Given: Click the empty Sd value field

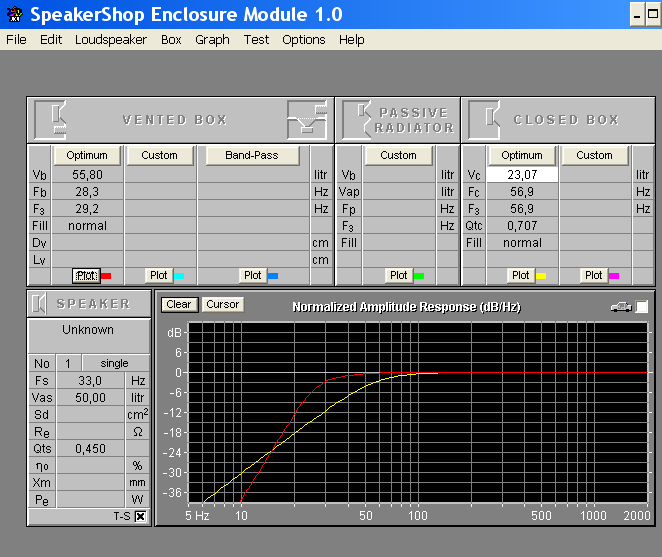Looking at the screenshot, I should pyautogui.click(x=90, y=415).
